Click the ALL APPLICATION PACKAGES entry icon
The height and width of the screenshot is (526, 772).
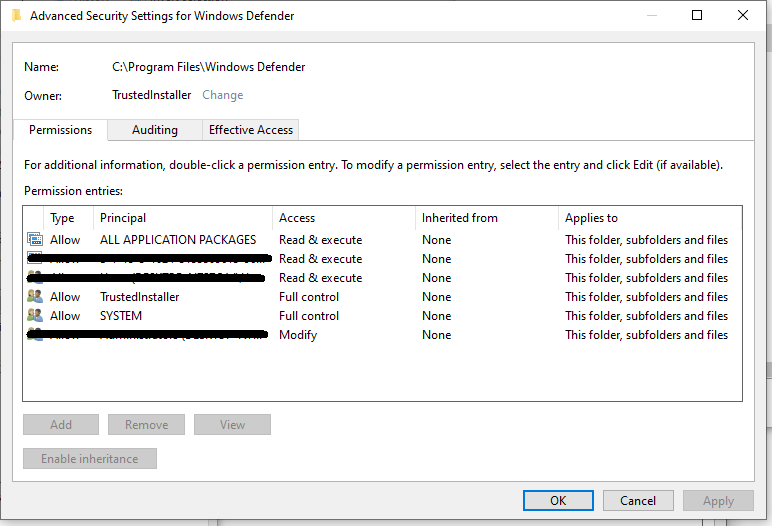(34, 239)
